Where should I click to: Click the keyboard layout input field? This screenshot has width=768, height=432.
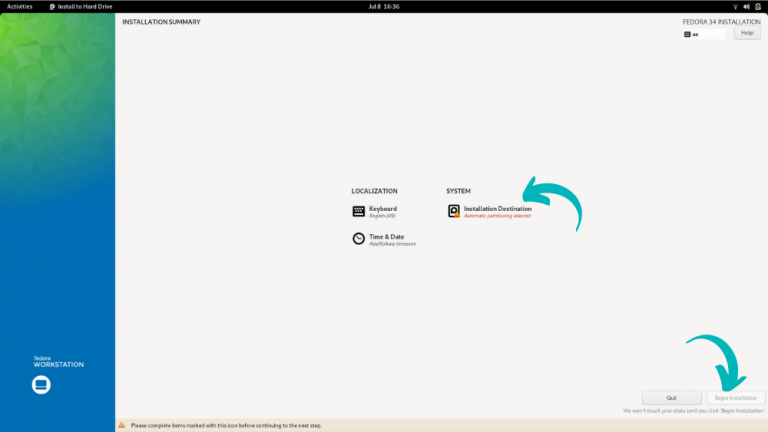[x=704, y=34]
